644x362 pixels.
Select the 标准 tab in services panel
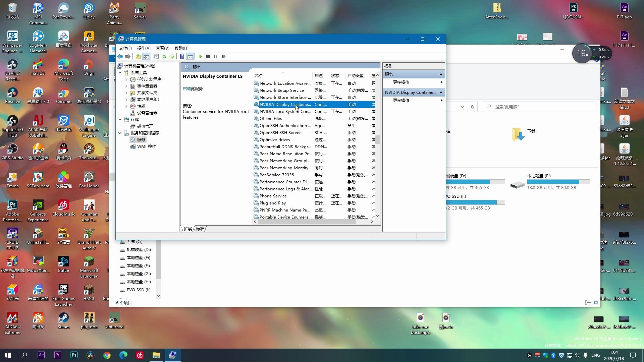200,229
